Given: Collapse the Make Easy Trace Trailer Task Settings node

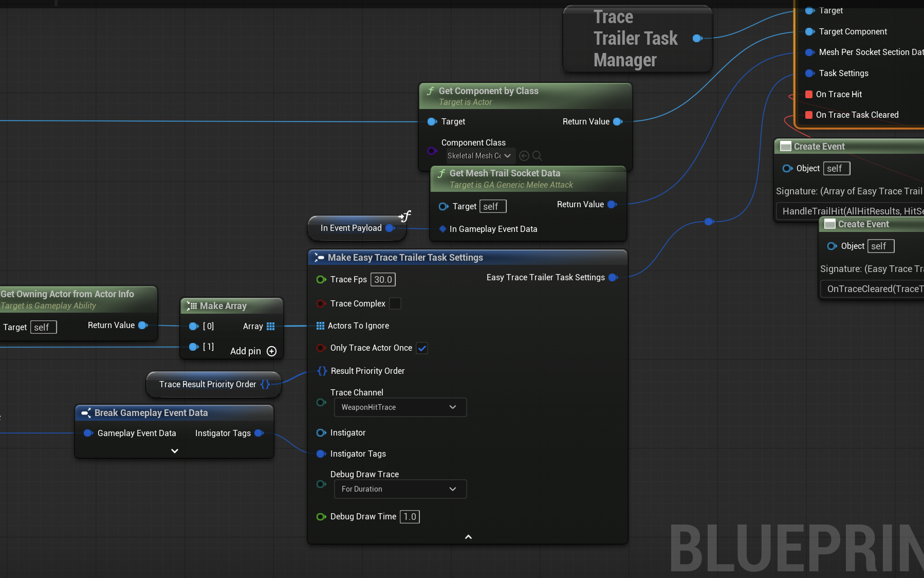Looking at the screenshot, I should (x=468, y=537).
